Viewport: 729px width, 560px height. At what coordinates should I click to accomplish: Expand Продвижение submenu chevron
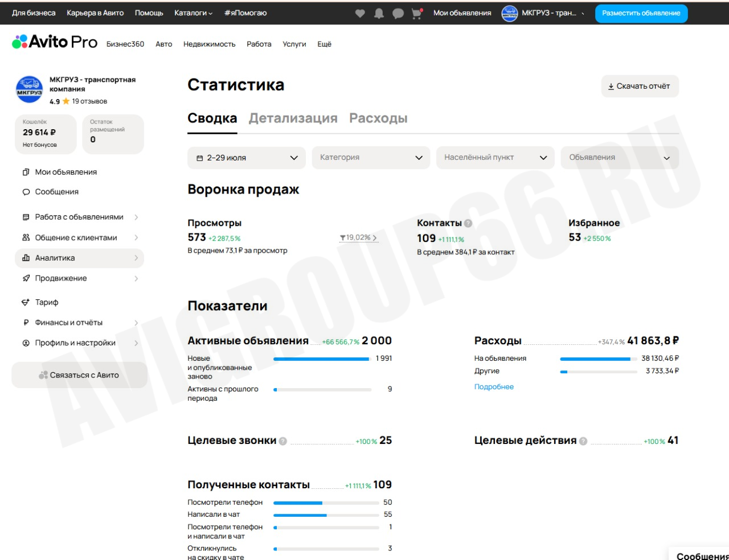tap(136, 278)
